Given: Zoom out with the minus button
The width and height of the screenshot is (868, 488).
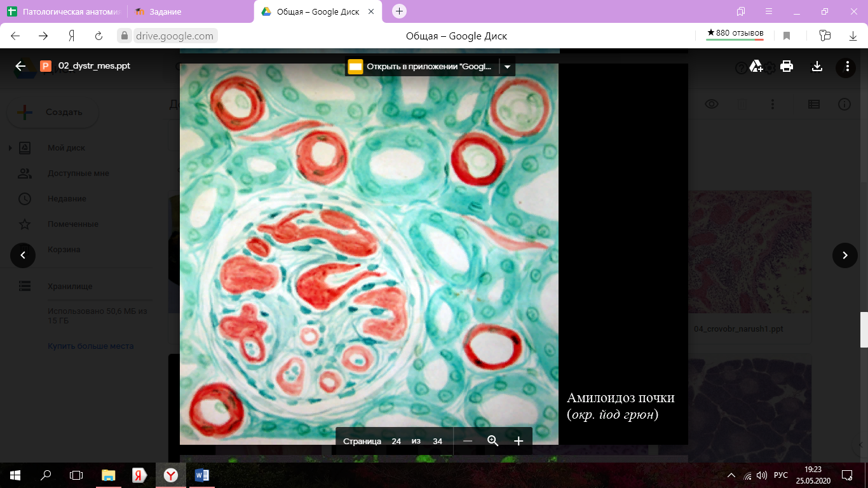Looking at the screenshot, I should [468, 441].
